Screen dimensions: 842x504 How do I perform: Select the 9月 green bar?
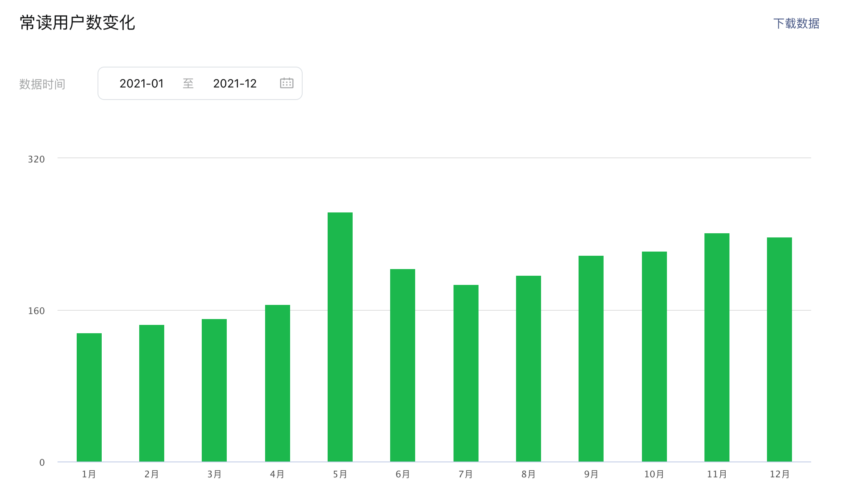pos(591,359)
